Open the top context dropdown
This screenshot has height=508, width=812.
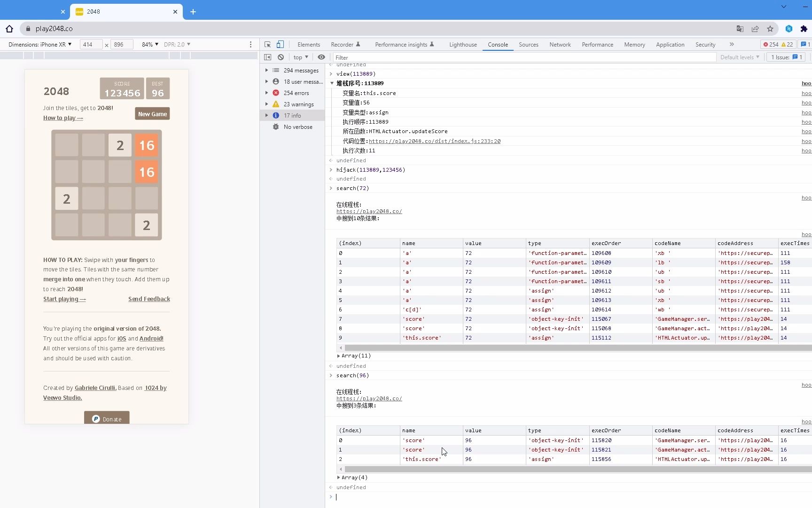[301, 57]
